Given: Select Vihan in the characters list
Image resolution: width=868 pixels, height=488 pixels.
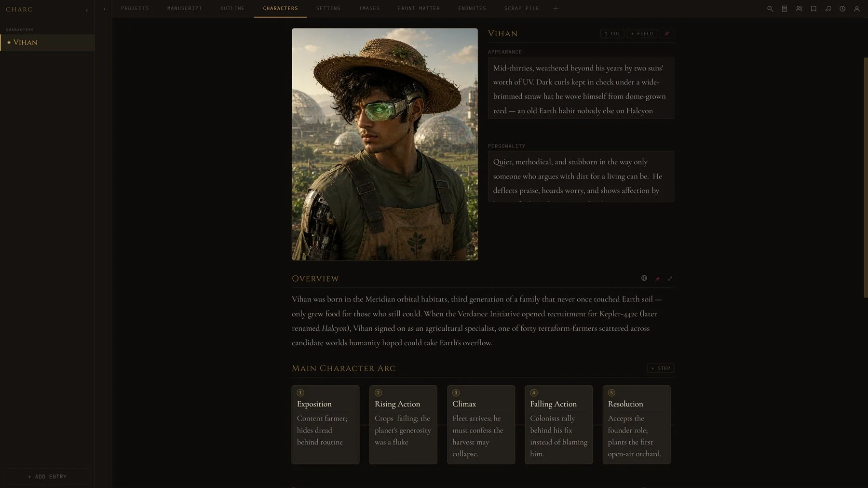Looking at the screenshot, I should pyautogui.click(x=47, y=42).
